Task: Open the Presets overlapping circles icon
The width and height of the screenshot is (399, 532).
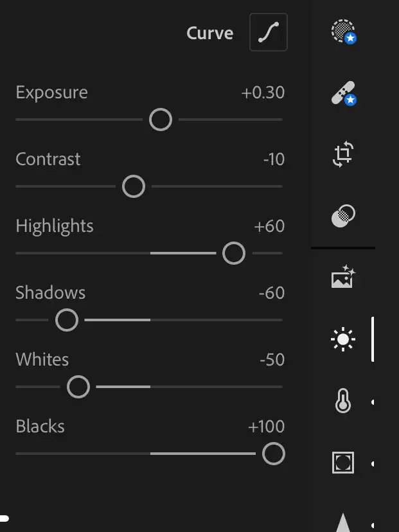Action: coord(343,217)
